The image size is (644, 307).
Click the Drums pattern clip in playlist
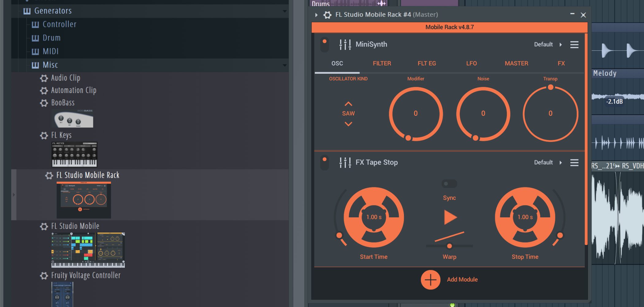pos(348,3)
